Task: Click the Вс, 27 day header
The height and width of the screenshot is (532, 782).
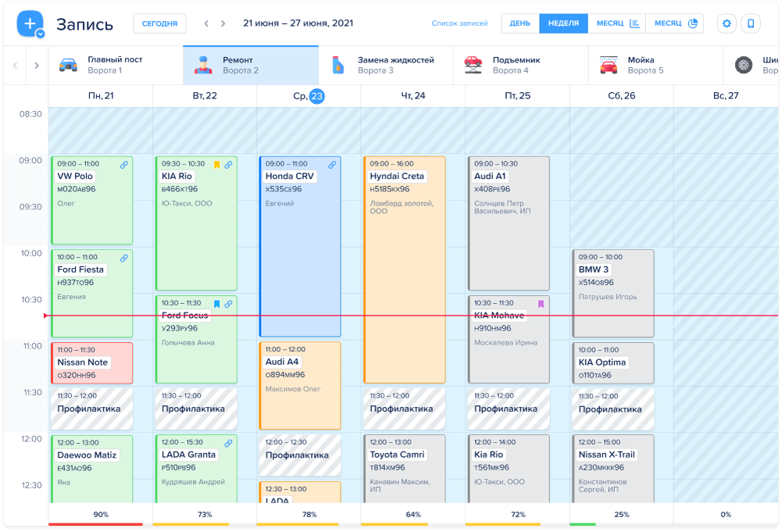Action: click(x=726, y=96)
